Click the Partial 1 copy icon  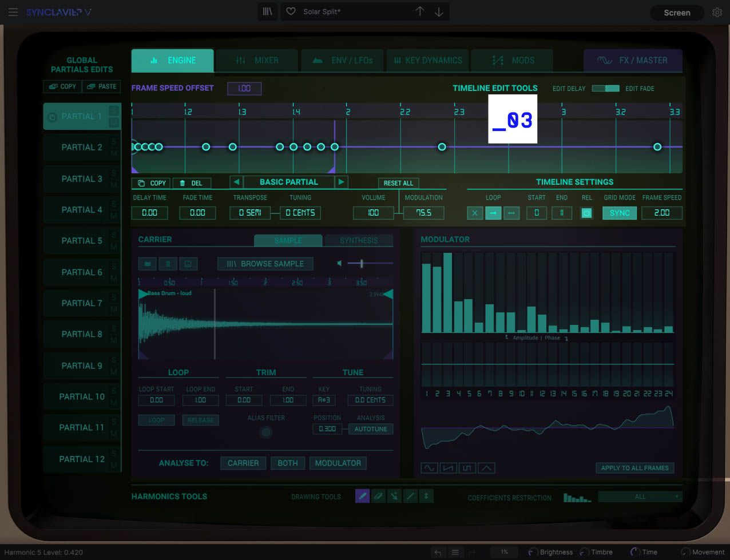(51, 117)
